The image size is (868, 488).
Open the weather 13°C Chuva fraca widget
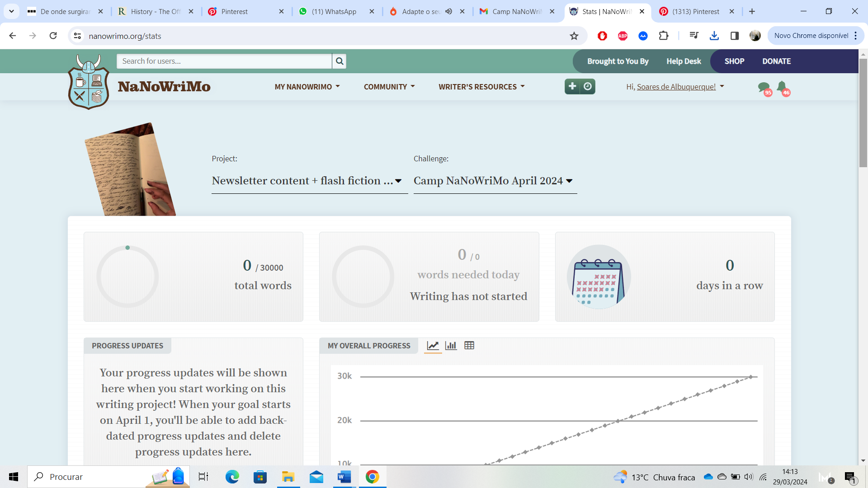coord(654,477)
